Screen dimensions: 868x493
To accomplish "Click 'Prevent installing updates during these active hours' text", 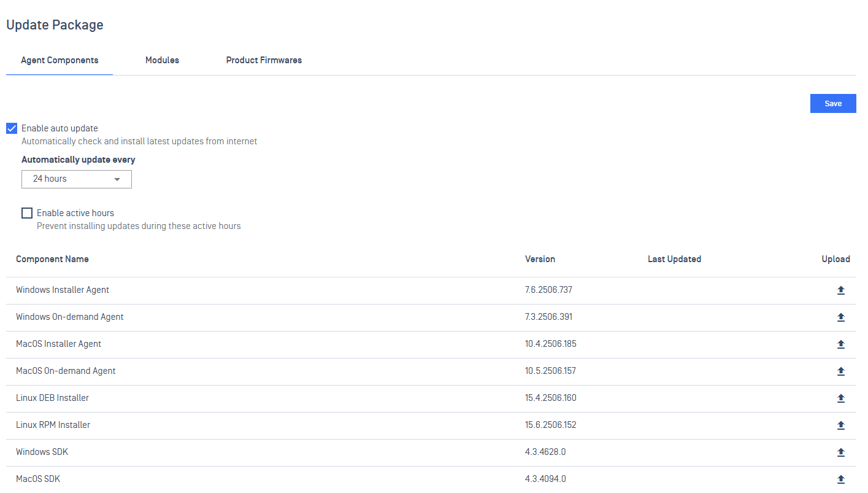I will tap(139, 226).
